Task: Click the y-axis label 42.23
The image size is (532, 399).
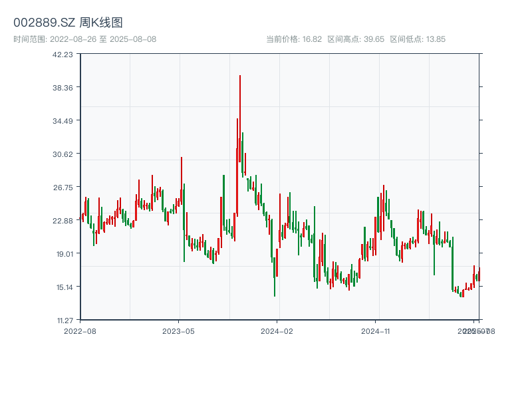Action: pyautogui.click(x=63, y=55)
